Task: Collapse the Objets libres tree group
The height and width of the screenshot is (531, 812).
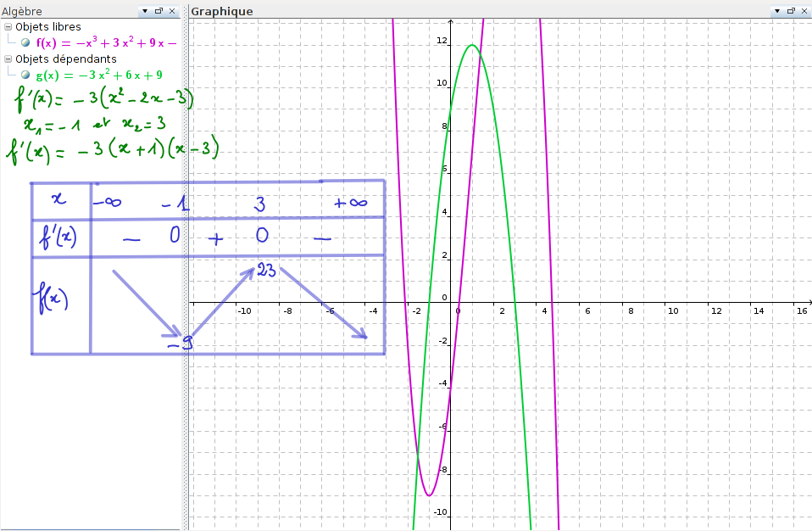Action: pyautogui.click(x=8, y=27)
